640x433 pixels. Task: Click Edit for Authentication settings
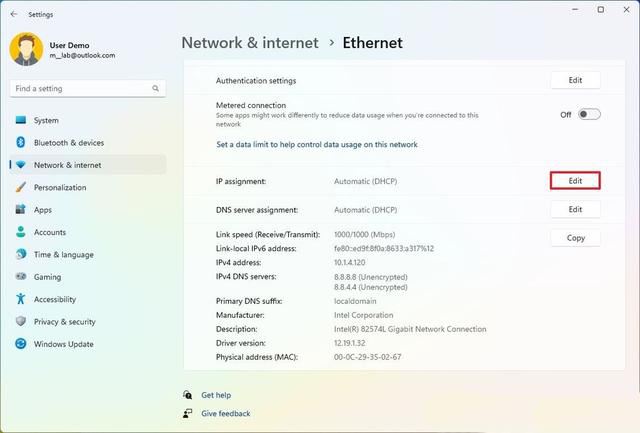(575, 80)
